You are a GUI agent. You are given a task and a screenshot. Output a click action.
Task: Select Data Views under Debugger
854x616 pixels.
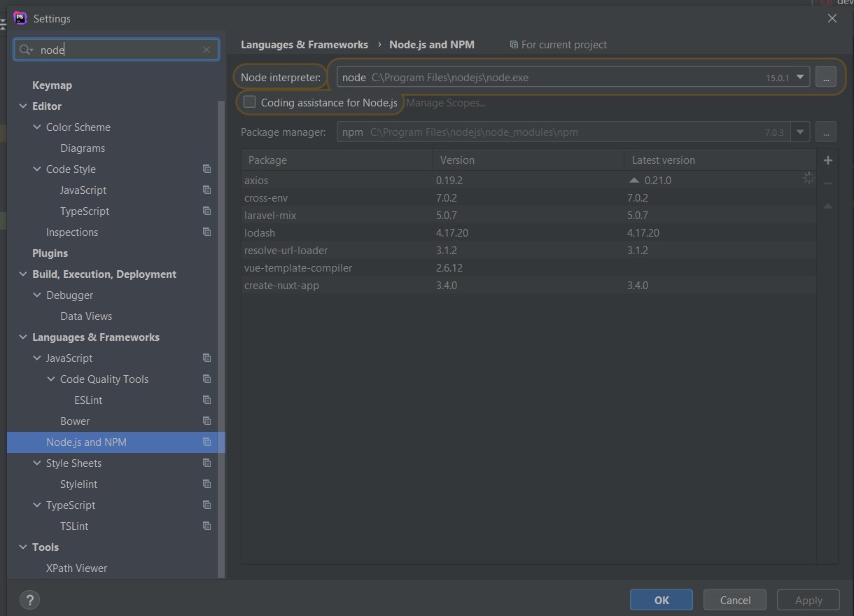tap(86, 316)
